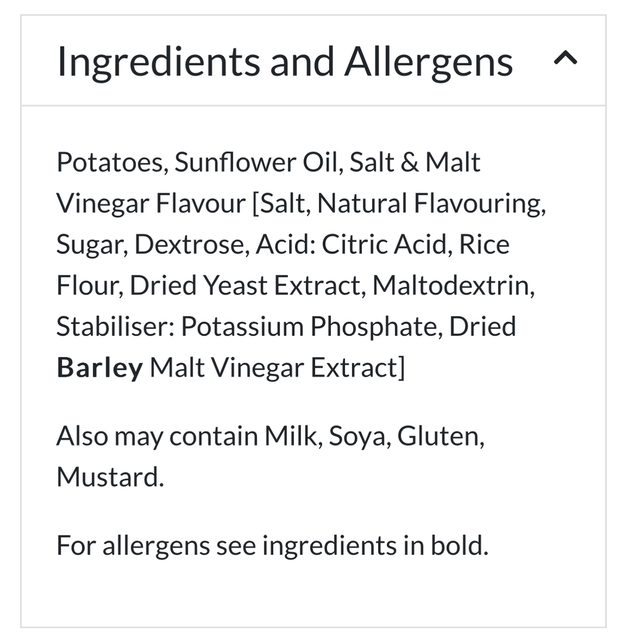Click Dried Yeast Extract text
640x638 pixels.
click(x=248, y=286)
